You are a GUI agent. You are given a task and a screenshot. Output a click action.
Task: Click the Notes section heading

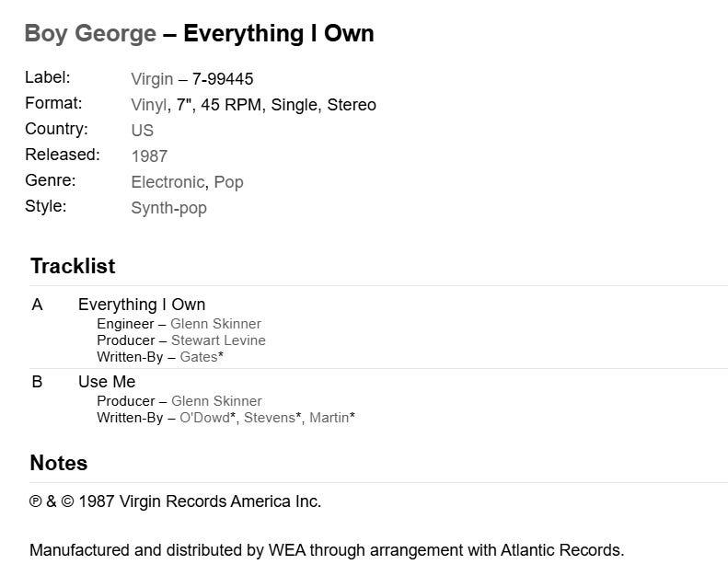pyautogui.click(x=59, y=463)
